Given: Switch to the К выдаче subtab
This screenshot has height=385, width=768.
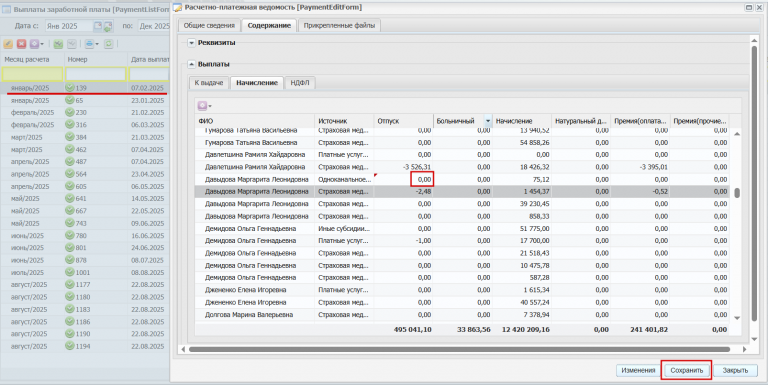Looking at the screenshot, I should tap(209, 83).
